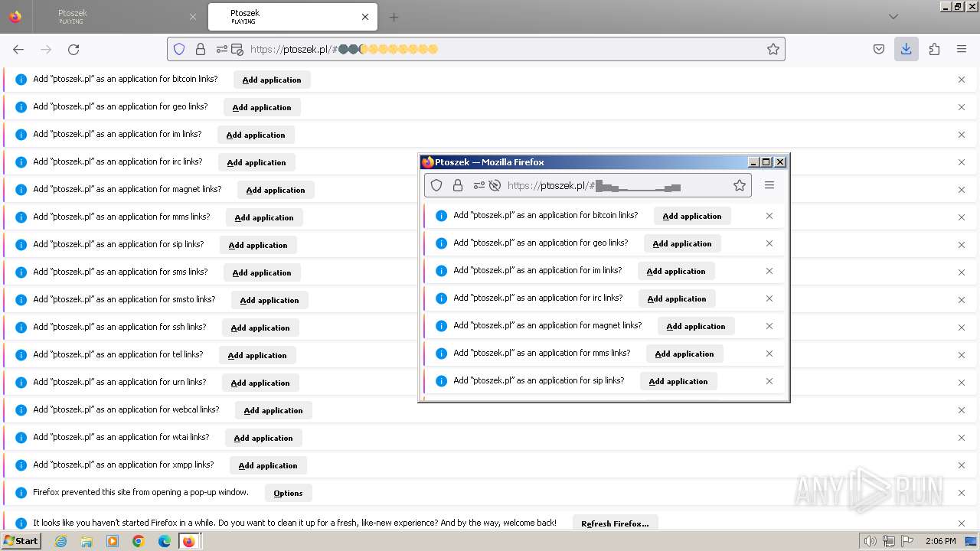Dismiss the ssh links notification in main window
The width and height of the screenshot is (980, 551).
coord(962,328)
